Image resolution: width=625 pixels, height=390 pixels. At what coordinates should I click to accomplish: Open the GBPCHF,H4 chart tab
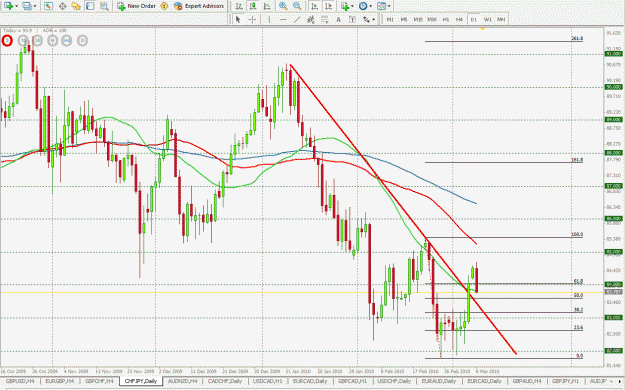coord(99,382)
